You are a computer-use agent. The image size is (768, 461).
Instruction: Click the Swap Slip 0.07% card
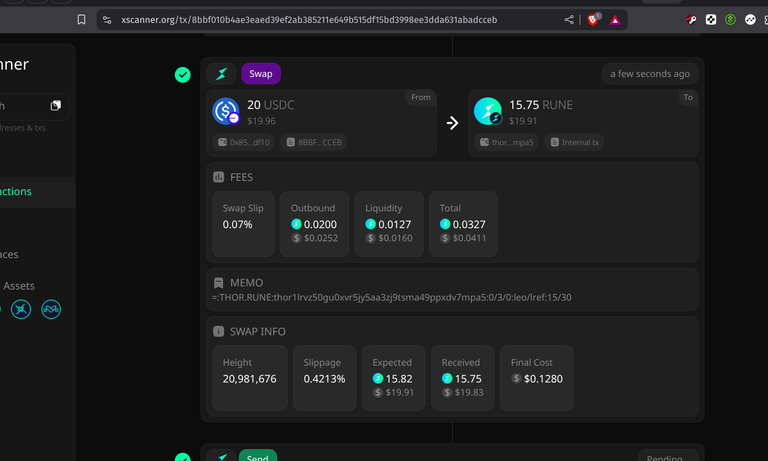click(x=243, y=224)
